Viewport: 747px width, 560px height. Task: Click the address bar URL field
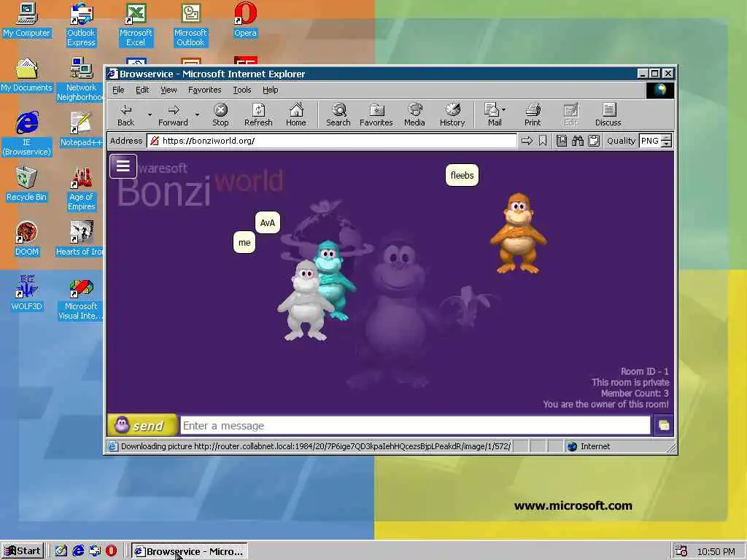332,141
